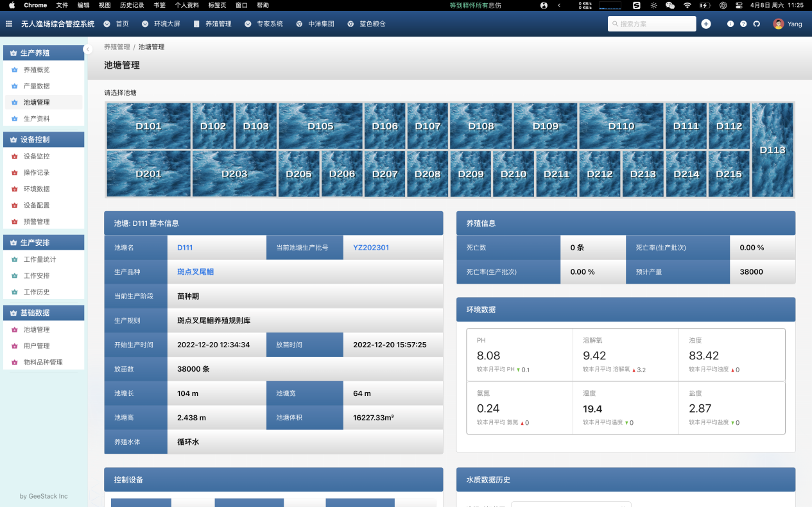
Task: Open the 斑点叉尾鮰 species link
Action: point(195,272)
